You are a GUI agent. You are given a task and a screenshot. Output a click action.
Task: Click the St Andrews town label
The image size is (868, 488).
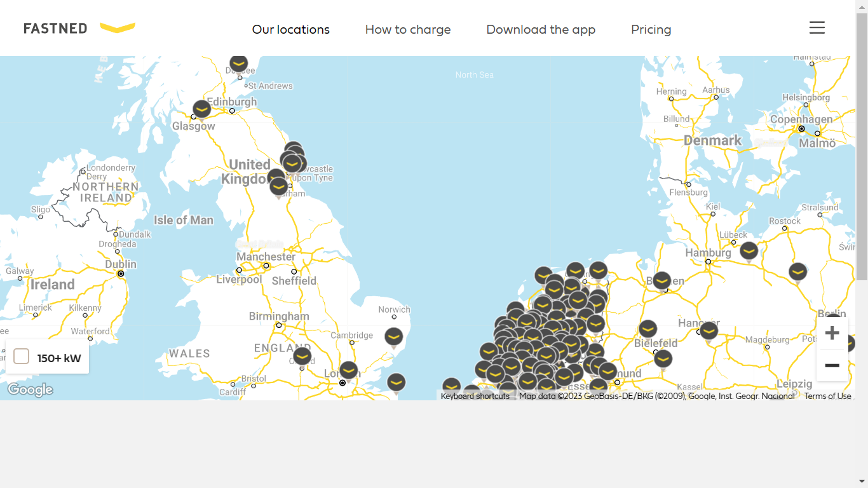pyautogui.click(x=270, y=86)
